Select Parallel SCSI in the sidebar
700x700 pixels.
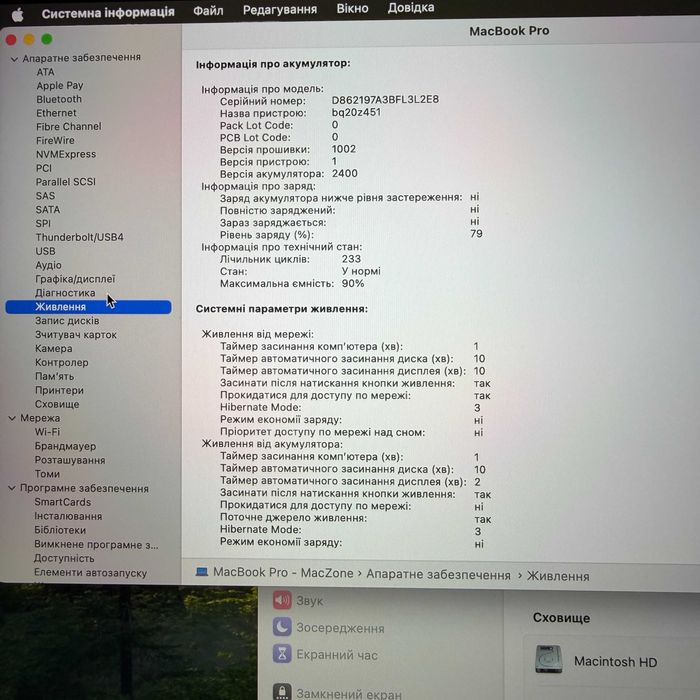point(66,182)
